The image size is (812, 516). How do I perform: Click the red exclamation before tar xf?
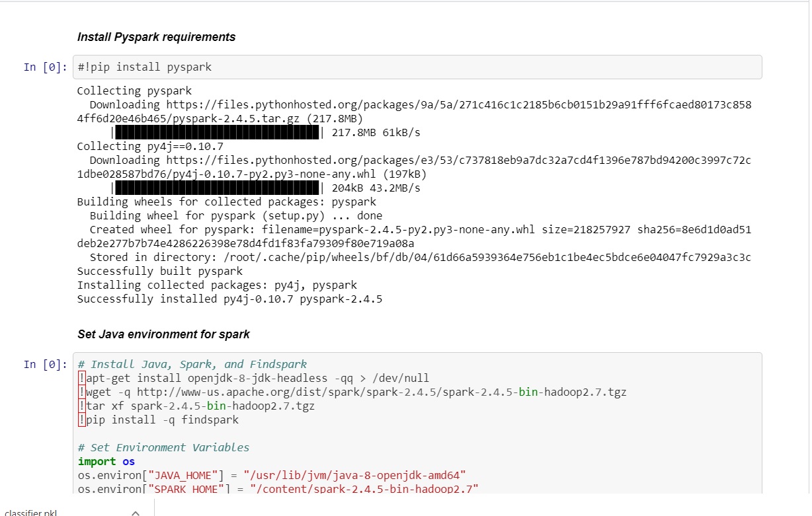click(81, 406)
